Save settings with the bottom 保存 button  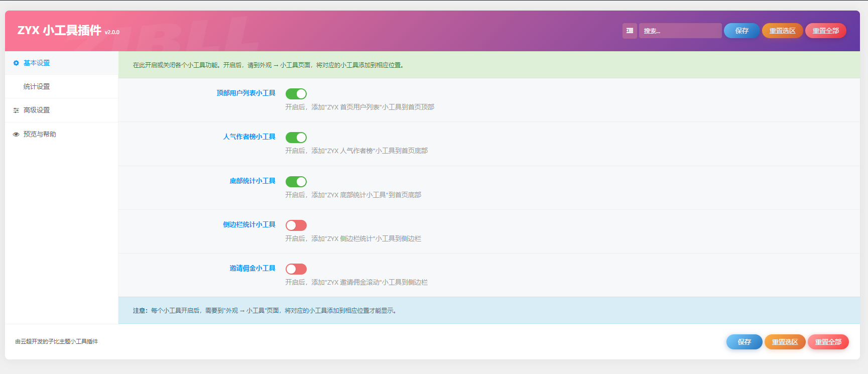[744, 342]
